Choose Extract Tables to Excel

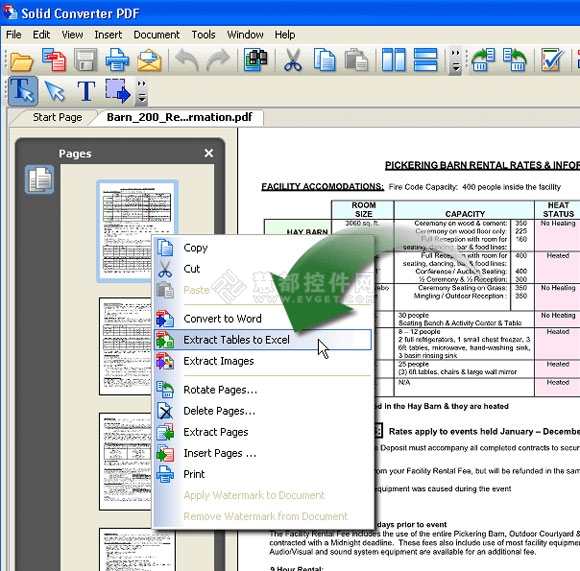pyautogui.click(x=263, y=339)
